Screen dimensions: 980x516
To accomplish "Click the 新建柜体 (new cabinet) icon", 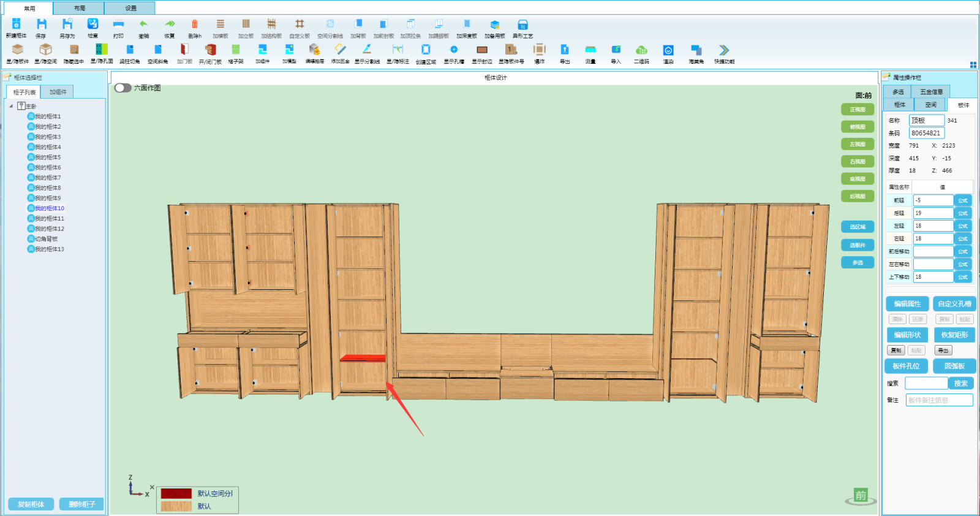I will 17,25.
